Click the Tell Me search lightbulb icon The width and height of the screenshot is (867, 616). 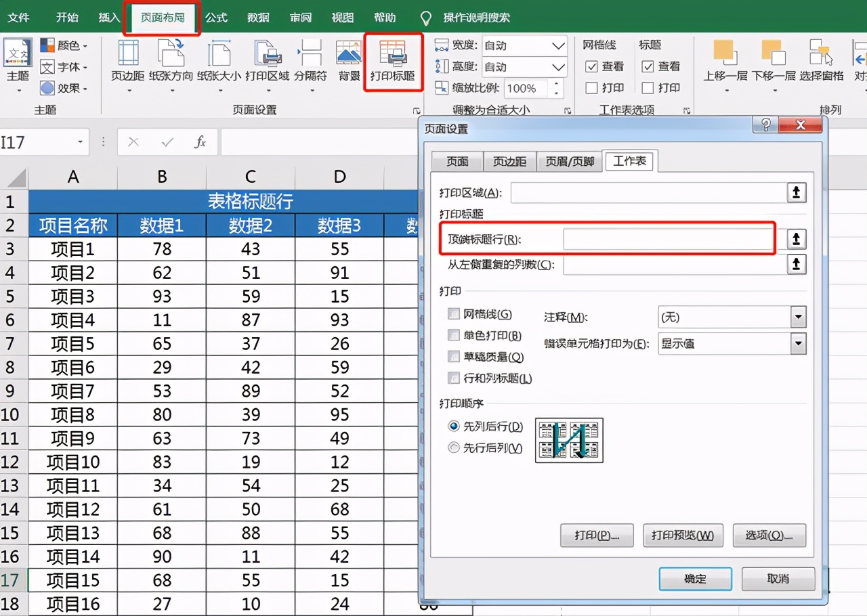point(426,18)
